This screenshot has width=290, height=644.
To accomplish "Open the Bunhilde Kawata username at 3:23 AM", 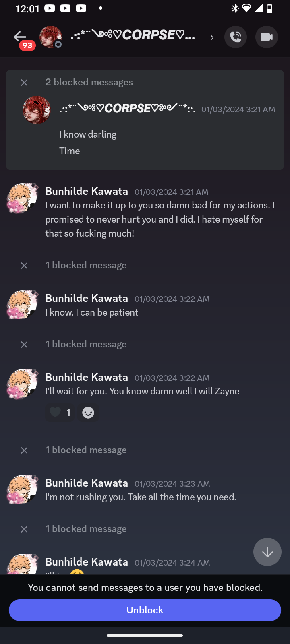I will pyautogui.click(x=87, y=483).
